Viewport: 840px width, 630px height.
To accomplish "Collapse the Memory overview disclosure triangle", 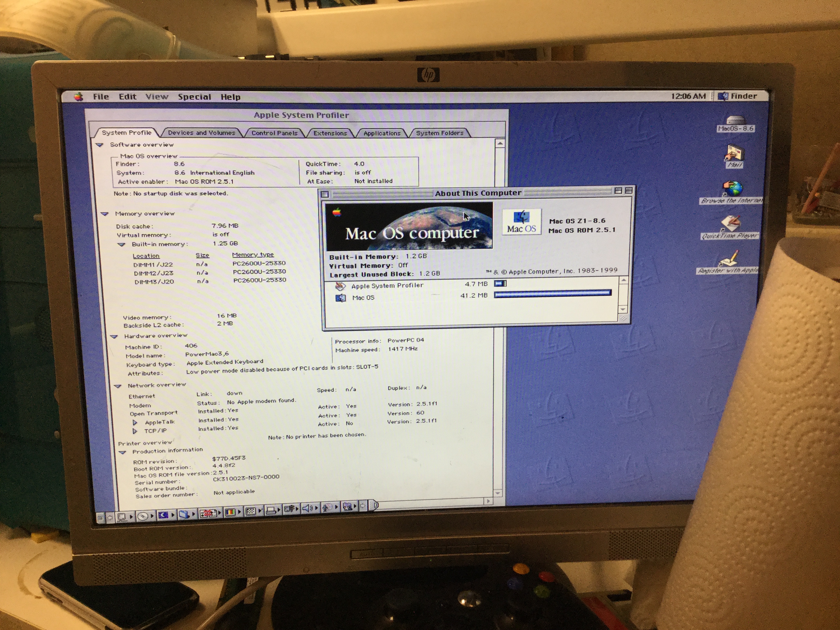I will coord(105,214).
